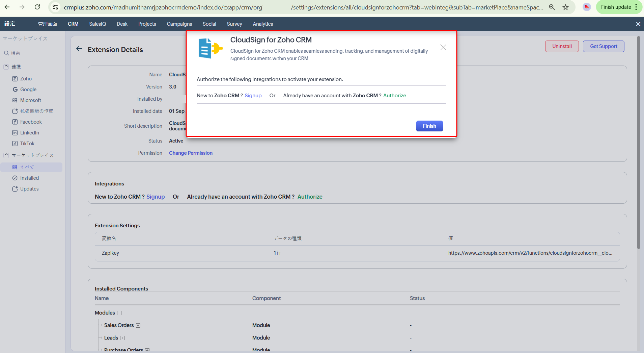This screenshot has width=644, height=353.
Task: Expand the Leads module row
Action: pos(122,338)
